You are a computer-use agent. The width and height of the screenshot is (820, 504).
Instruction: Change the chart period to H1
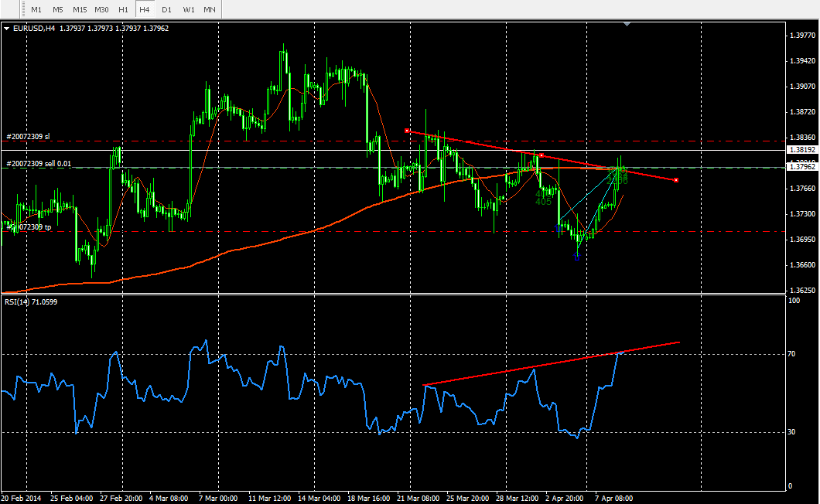point(123,9)
